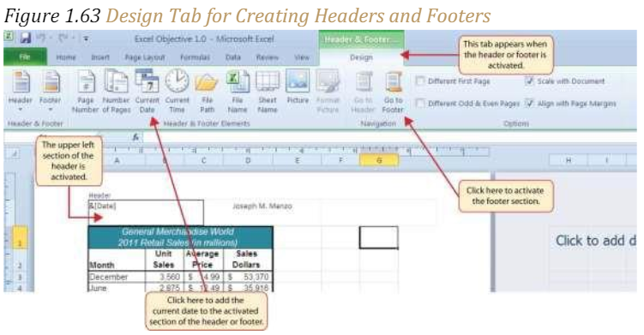The height and width of the screenshot is (335, 644).
Task: Insert Number of Pages element
Action: 117,92
